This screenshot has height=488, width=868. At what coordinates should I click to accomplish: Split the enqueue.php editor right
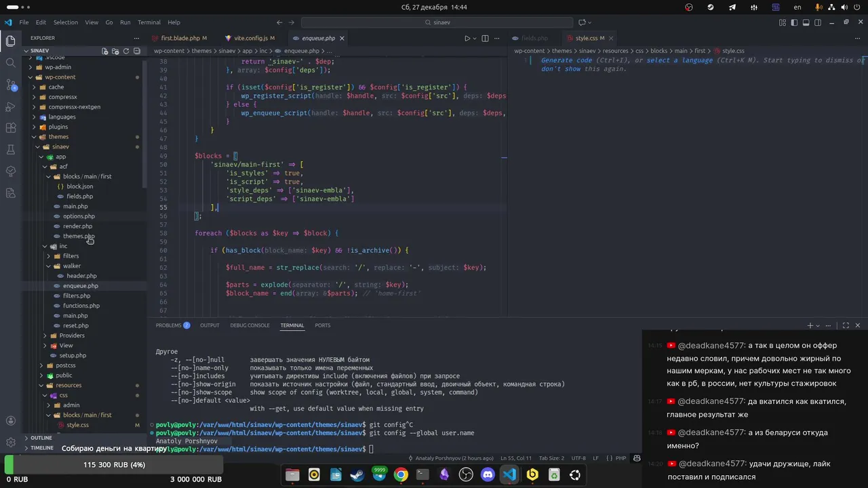(x=485, y=39)
